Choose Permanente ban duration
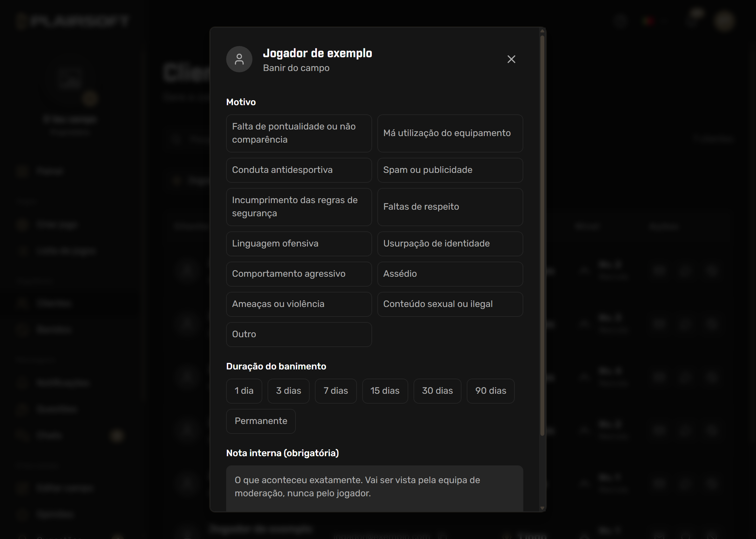The height and width of the screenshot is (539, 756). pos(261,421)
